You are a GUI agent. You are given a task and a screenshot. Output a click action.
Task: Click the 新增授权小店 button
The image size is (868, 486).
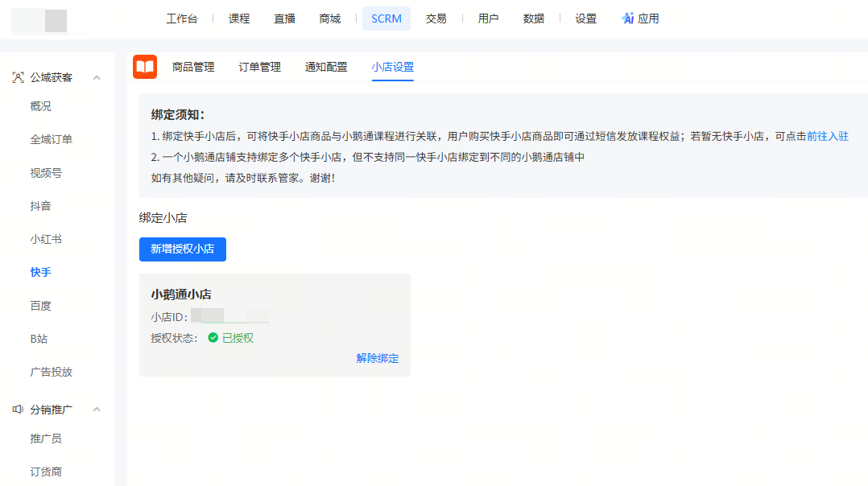tap(183, 249)
